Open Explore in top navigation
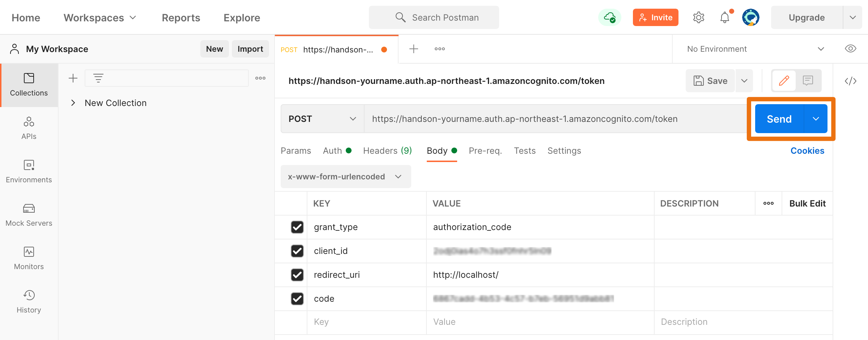This screenshot has height=340, width=868. [x=242, y=18]
